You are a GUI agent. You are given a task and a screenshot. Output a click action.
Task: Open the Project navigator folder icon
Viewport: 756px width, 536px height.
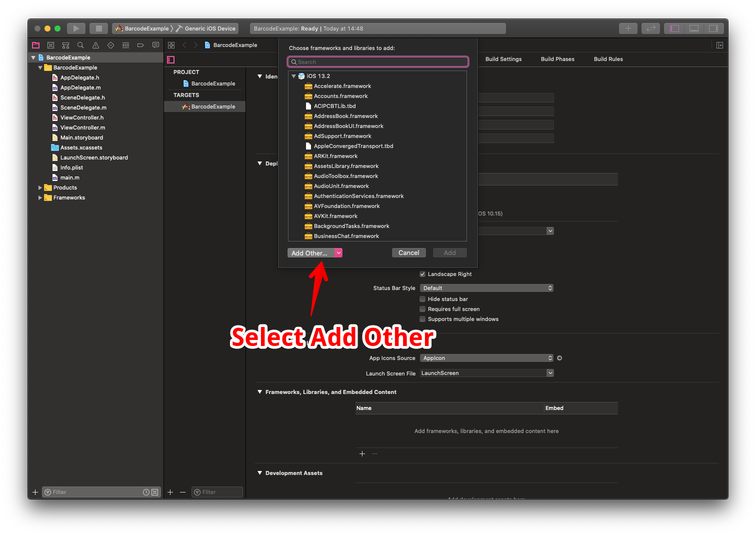(35, 45)
